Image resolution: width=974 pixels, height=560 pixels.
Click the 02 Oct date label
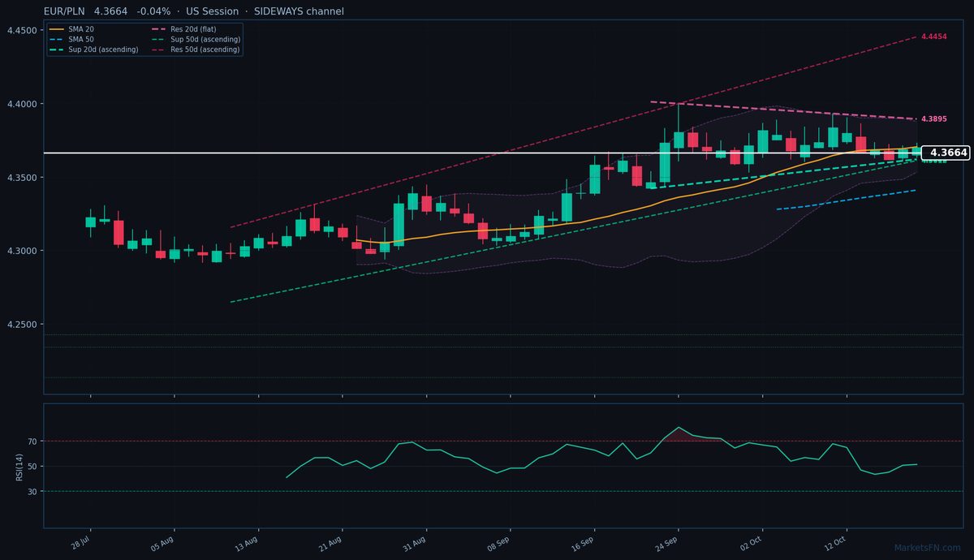click(752, 543)
